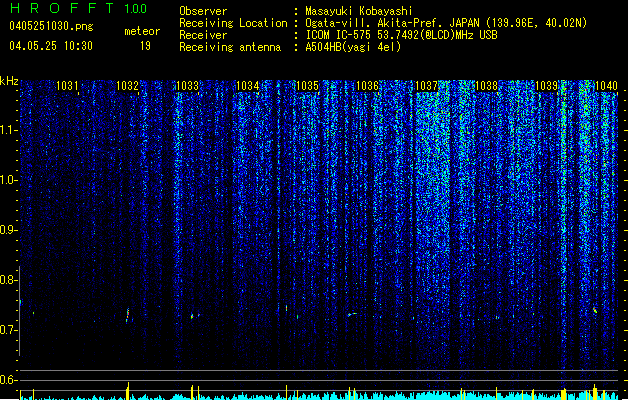
Task: Select the filename 0405251030.png
Action: click(51, 27)
